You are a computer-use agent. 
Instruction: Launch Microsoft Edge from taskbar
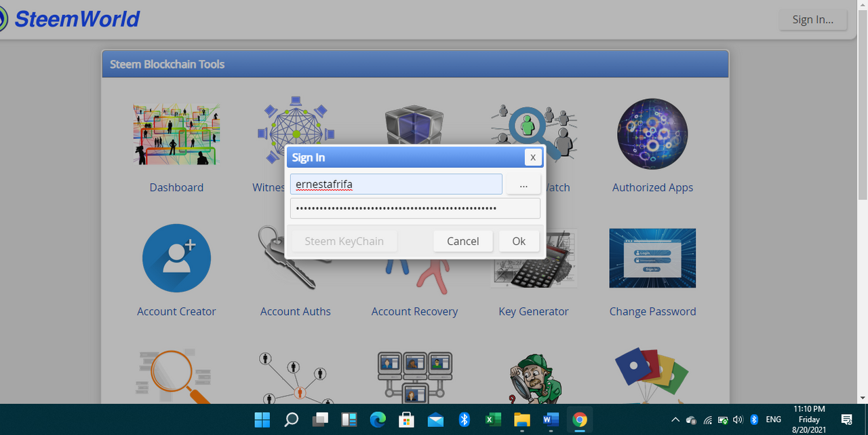tap(378, 420)
